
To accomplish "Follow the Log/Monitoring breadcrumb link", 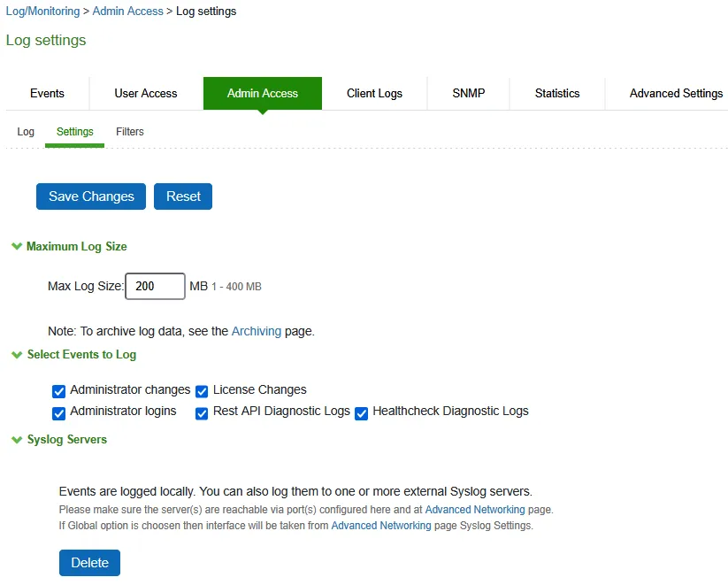I will click(x=42, y=12).
